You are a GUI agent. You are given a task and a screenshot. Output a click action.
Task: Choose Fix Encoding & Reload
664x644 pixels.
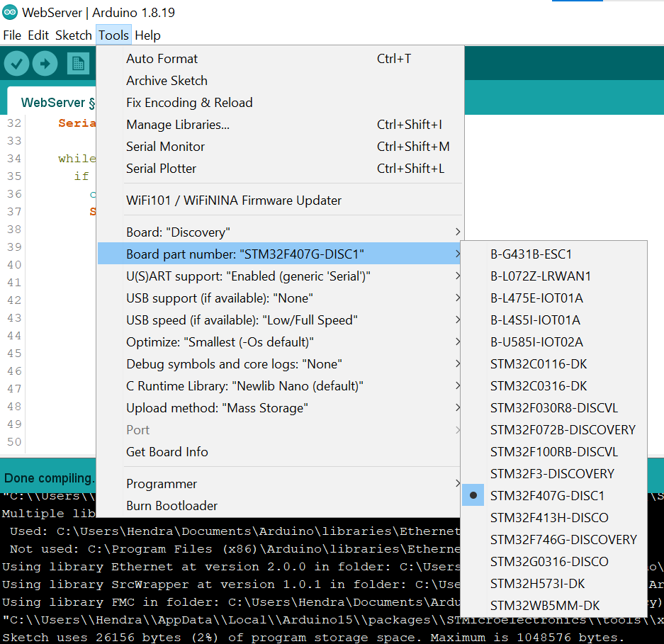[279, 103]
